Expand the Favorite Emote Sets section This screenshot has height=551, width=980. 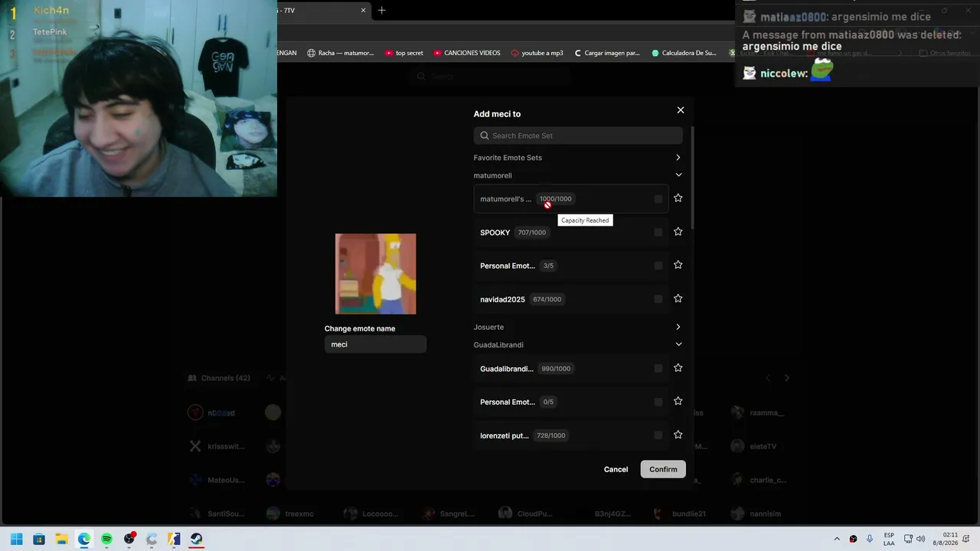(x=678, y=158)
